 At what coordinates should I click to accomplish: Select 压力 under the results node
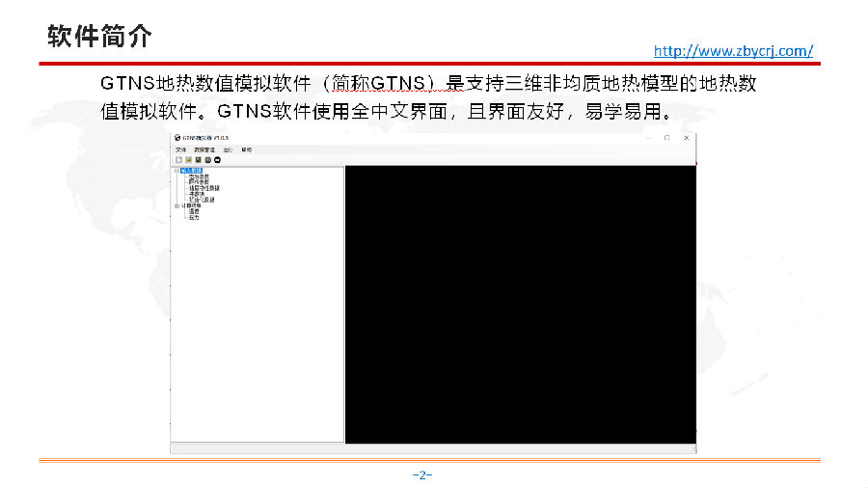[x=194, y=217]
